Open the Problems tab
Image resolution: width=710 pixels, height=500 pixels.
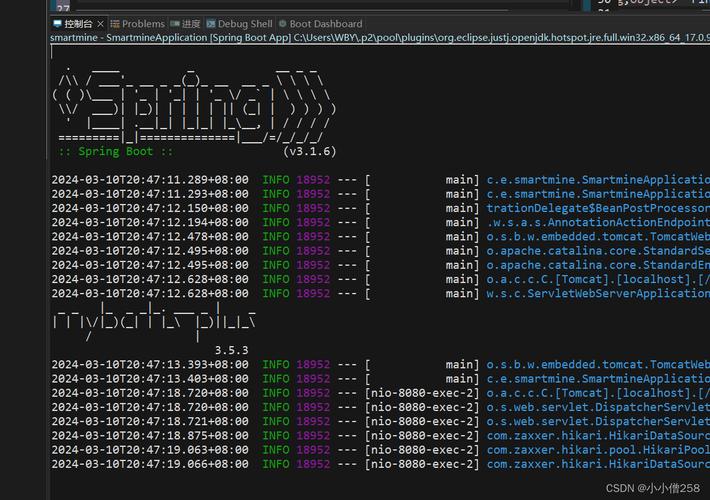tap(138, 24)
